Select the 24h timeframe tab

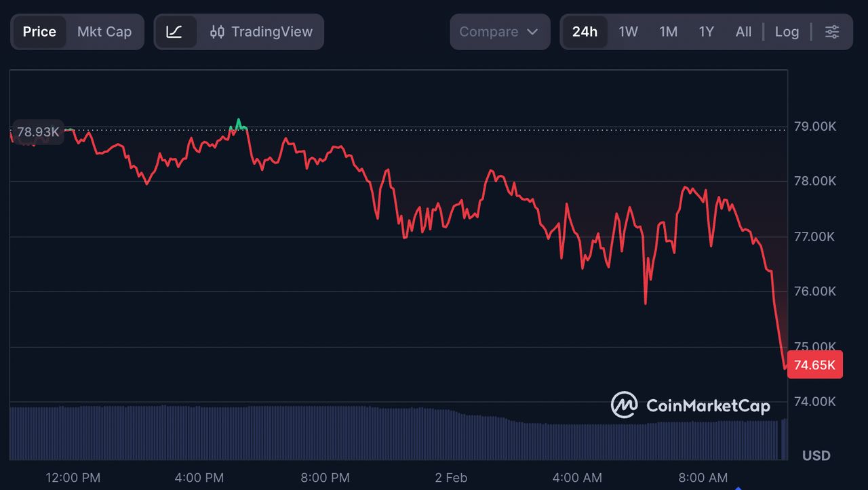(x=585, y=31)
